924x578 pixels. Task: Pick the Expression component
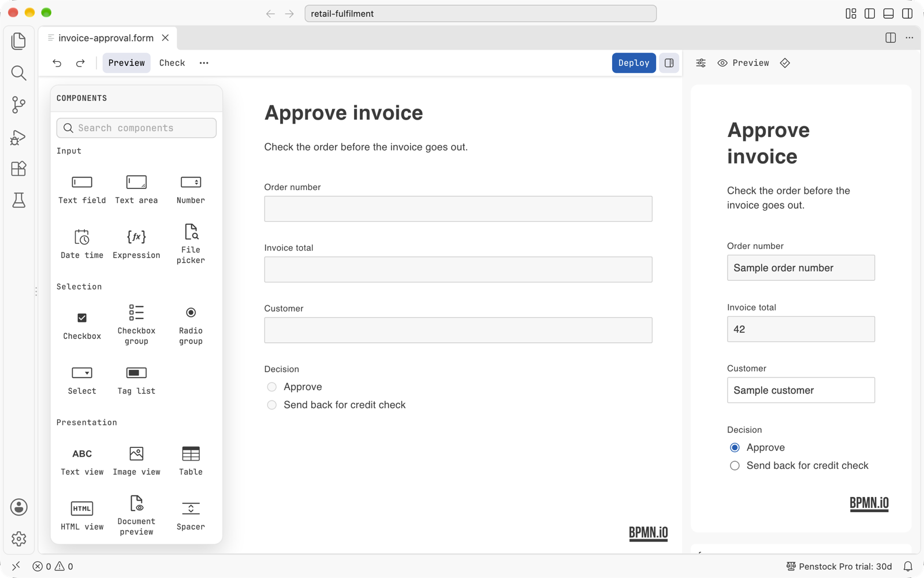point(136,244)
